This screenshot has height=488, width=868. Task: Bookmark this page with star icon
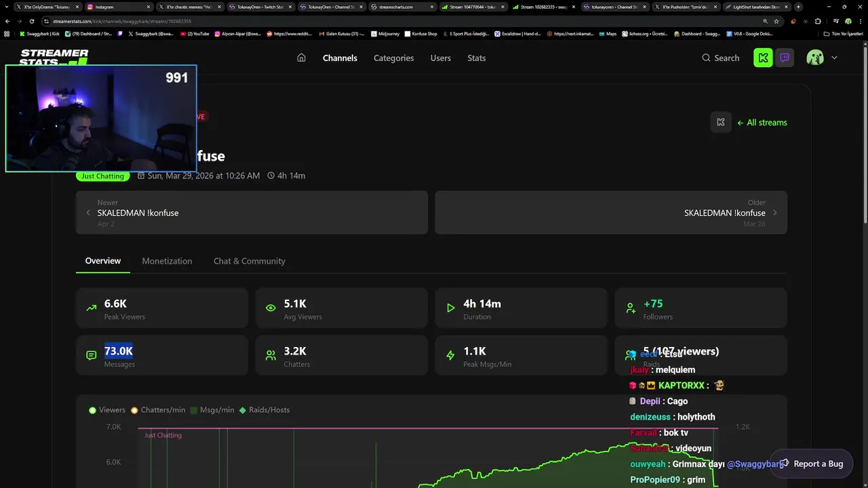click(776, 21)
